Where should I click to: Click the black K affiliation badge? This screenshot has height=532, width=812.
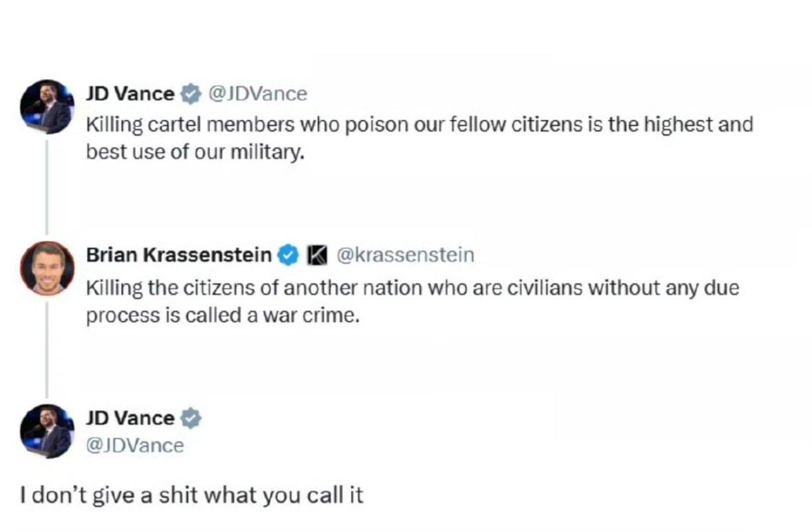pyautogui.click(x=317, y=255)
